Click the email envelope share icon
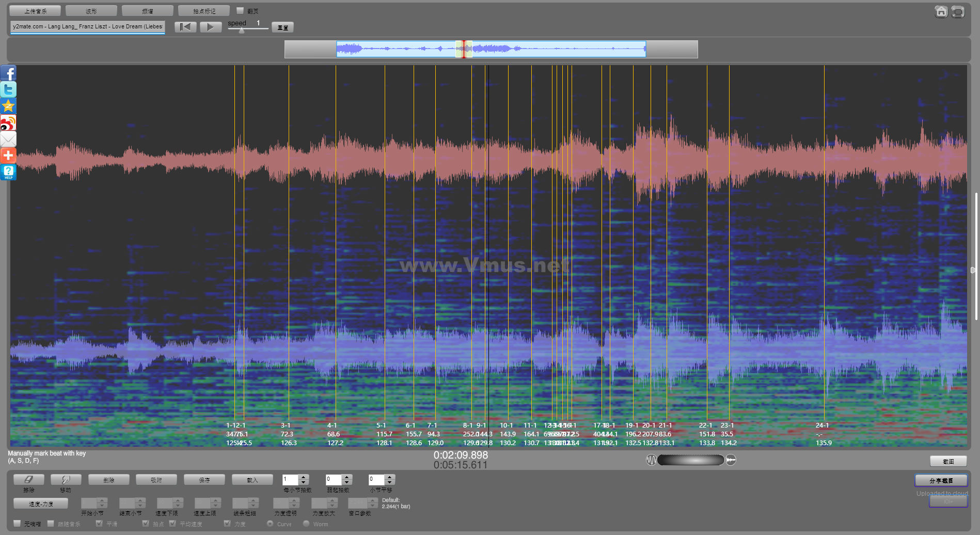Image resolution: width=980 pixels, height=535 pixels. [8, 139]
